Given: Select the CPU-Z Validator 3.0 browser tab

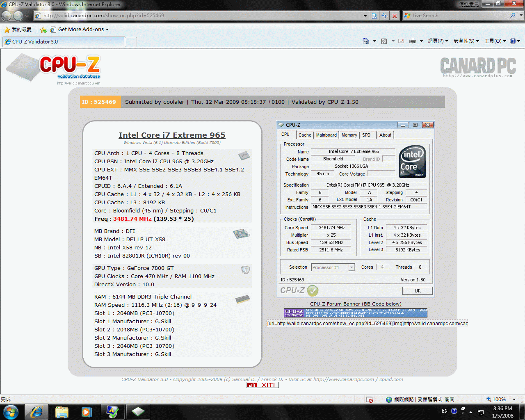Looking at the screenshot, I should tap(64, 42).
